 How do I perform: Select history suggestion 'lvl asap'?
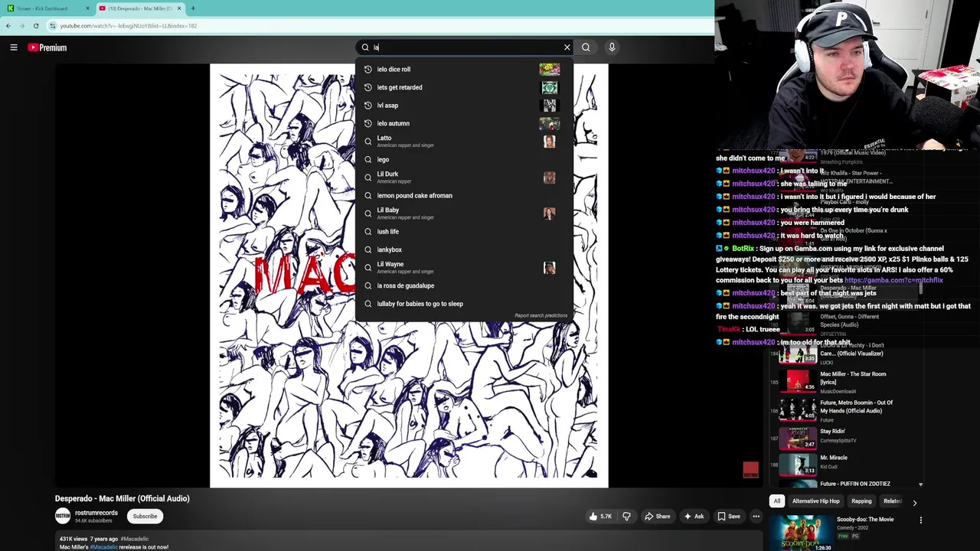pos(464,106)
